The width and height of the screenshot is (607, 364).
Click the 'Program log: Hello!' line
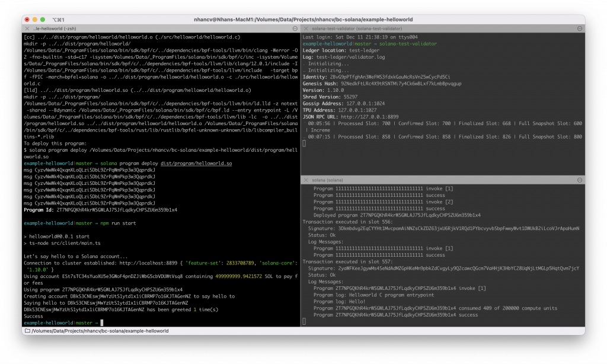340,302
